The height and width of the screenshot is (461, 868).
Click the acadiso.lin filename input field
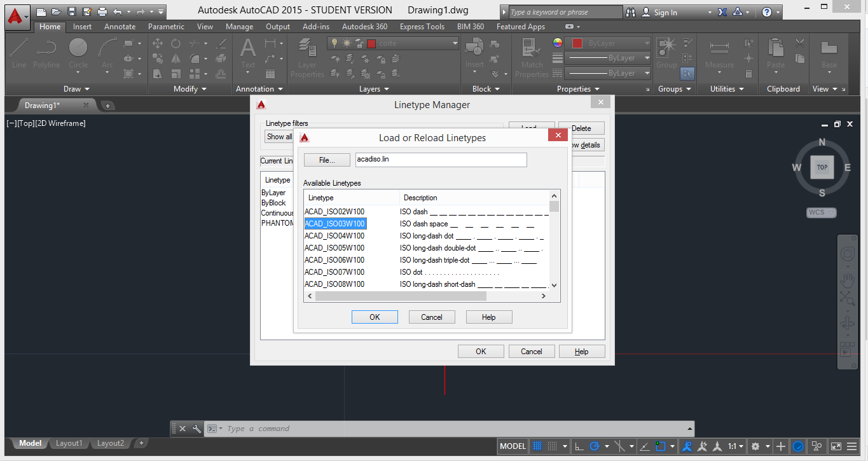click(x=441, y=160)
